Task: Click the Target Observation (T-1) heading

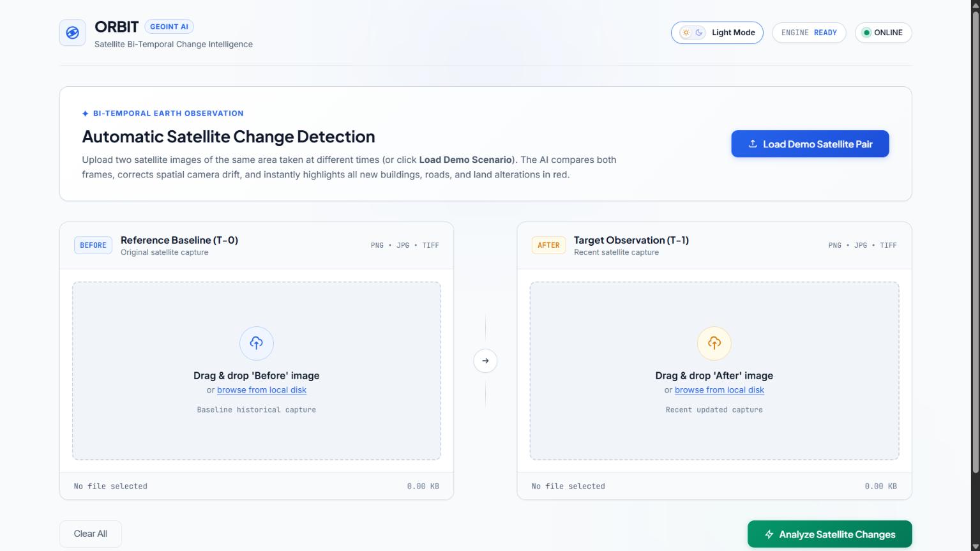Action: [631, 240]
